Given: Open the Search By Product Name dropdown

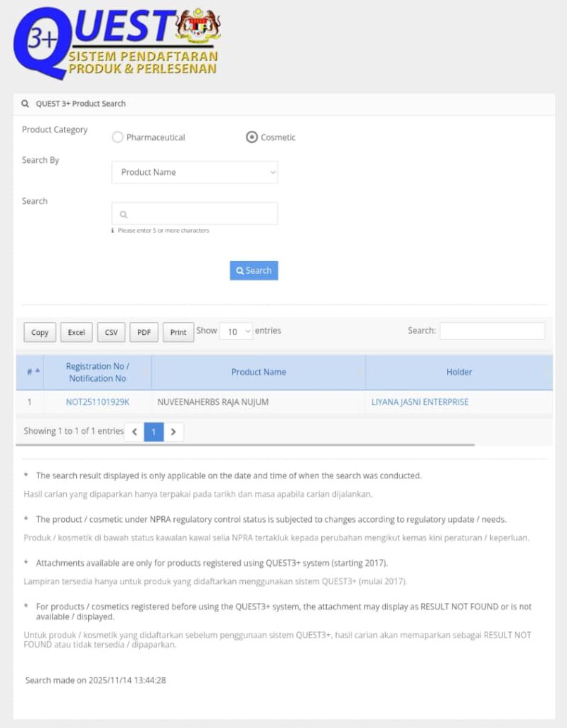Looking at the screenshot, I should (x=195, y=172).
